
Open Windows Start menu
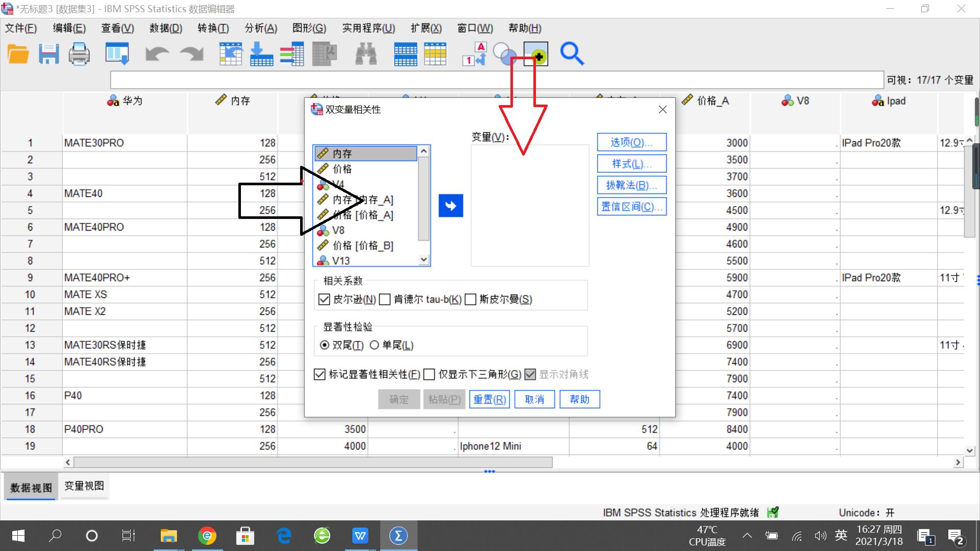[x=18, y=536]
